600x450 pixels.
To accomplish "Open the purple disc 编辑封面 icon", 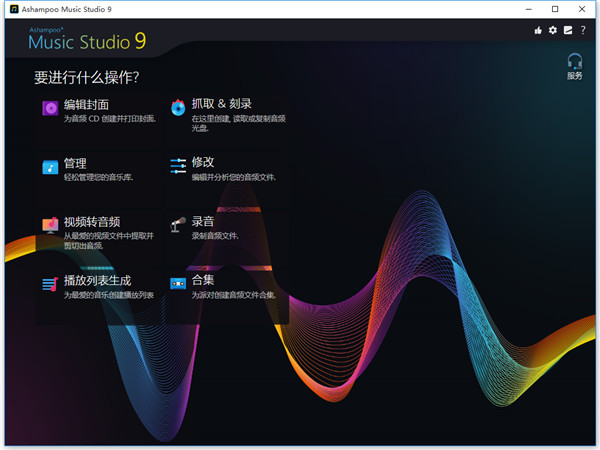I will point(50,108).
